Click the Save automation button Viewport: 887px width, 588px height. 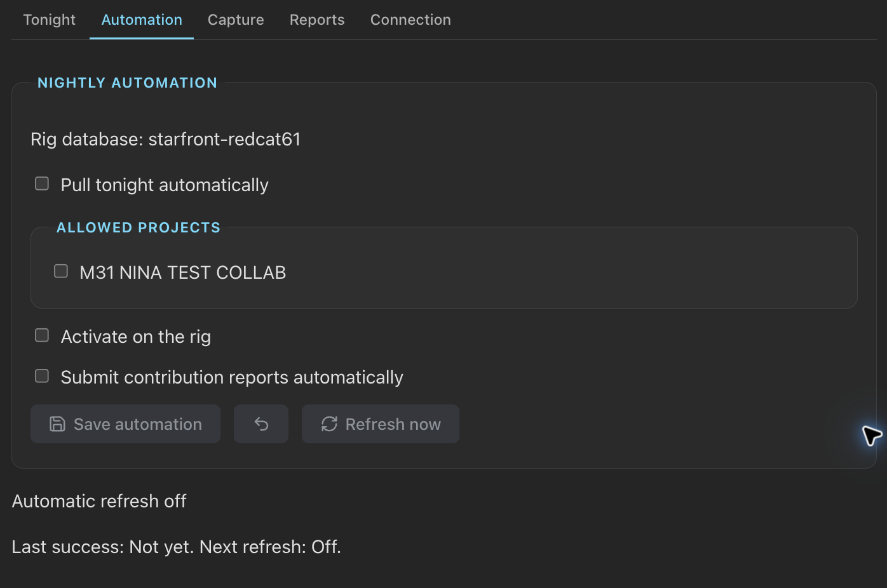(125, 424)
